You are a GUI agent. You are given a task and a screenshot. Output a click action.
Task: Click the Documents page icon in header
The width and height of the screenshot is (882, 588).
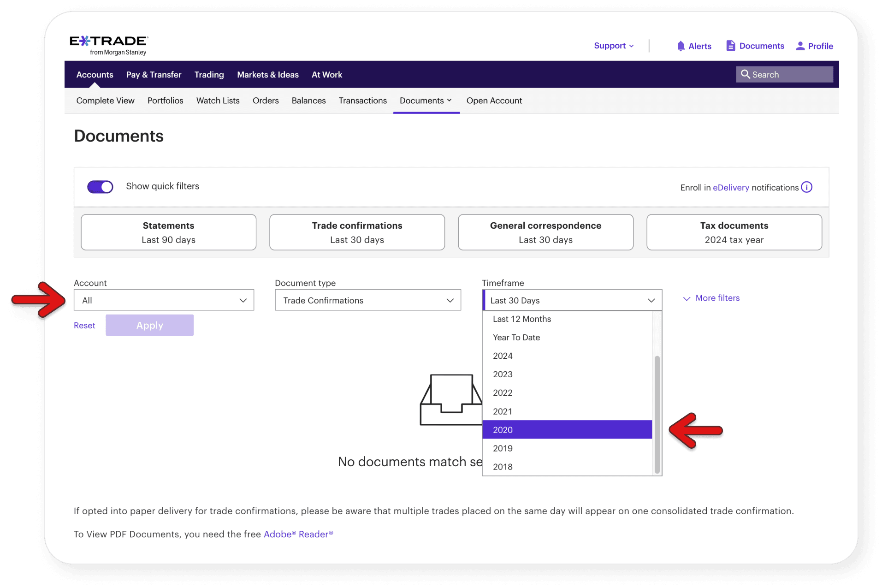coord(730,46)
